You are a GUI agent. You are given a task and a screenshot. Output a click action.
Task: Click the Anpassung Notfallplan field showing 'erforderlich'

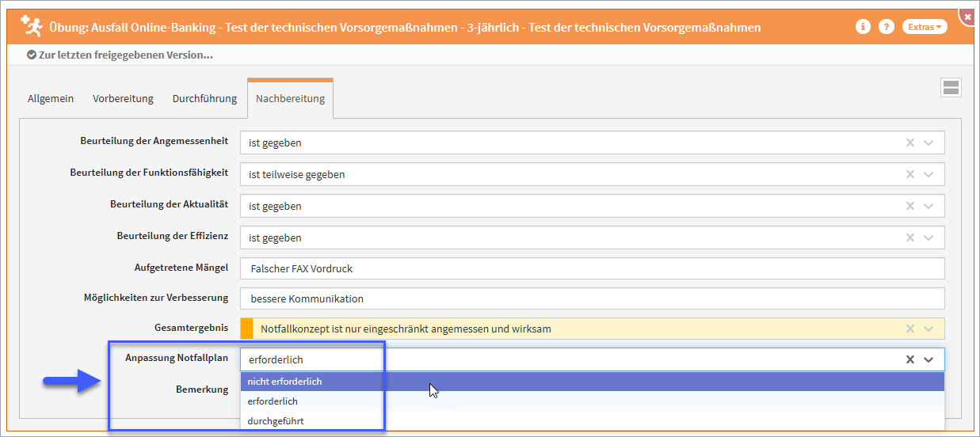pos(593,359)
